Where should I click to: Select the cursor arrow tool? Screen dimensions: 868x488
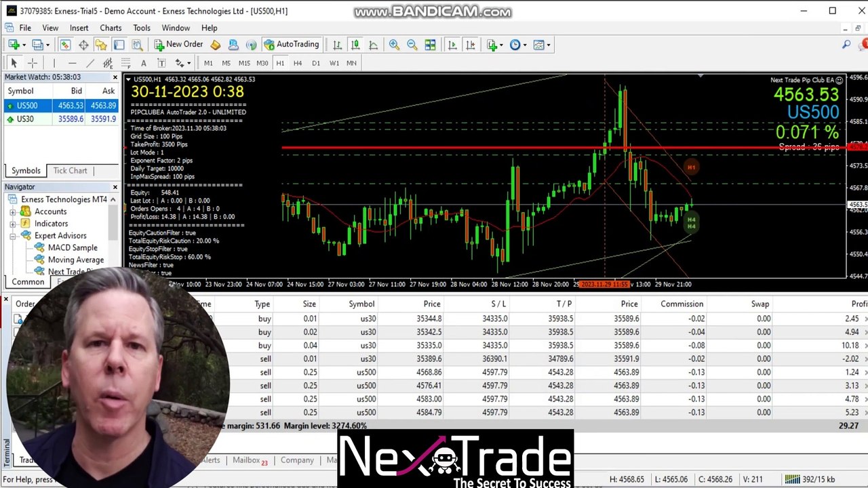point(14,63)
